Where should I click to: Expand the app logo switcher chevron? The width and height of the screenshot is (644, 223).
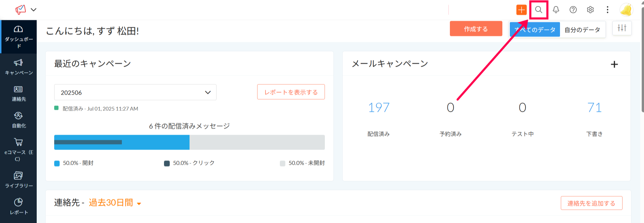(34, 10)
